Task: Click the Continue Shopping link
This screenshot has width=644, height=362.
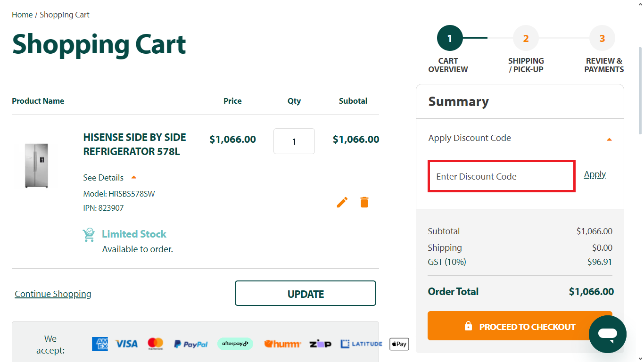Action: click(53, 294)
